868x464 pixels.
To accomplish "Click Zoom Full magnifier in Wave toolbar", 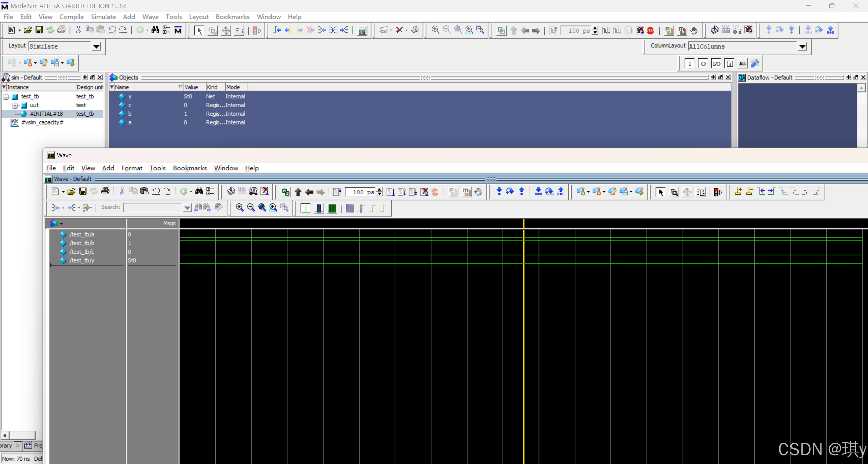I will pos(262,207).
